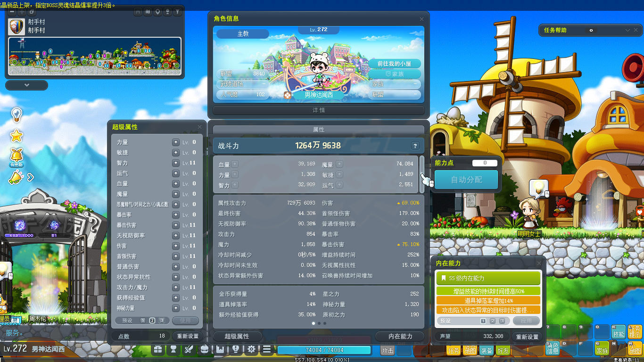This screenshot has height=362, width=644.
Task: Open the yellow star event icon
Action: [x=17, y=136]
